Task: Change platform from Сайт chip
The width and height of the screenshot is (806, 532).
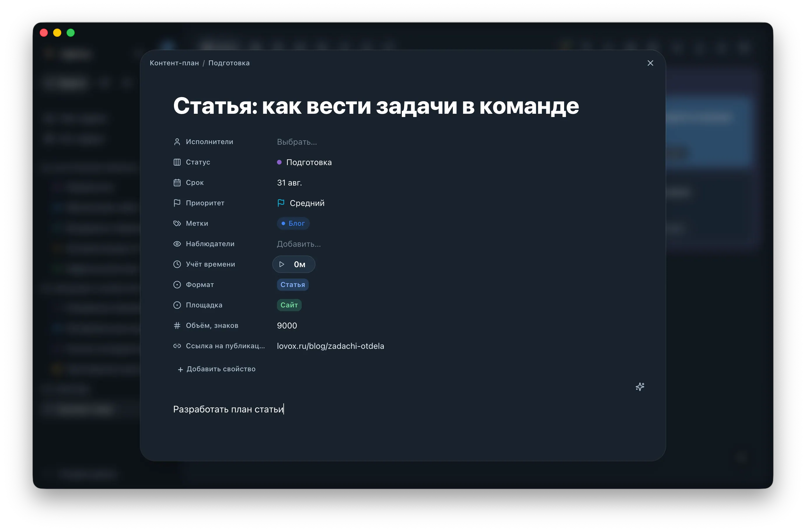Action: 289,305
